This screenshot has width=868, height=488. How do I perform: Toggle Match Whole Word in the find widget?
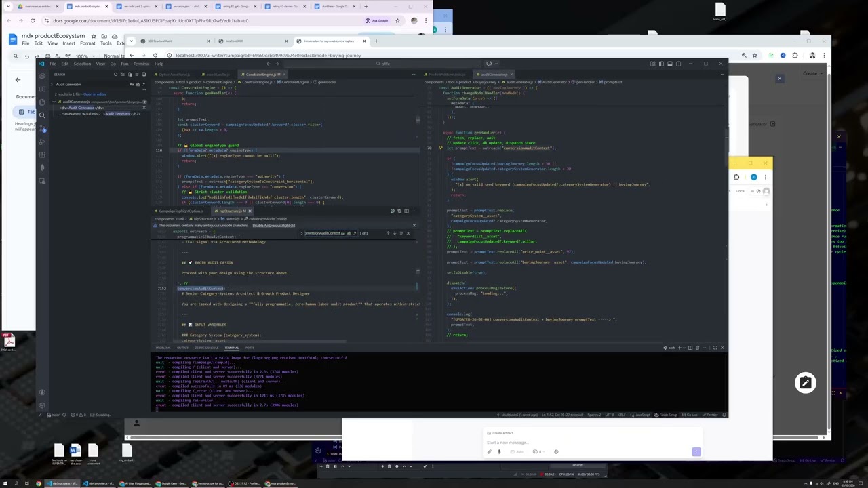point(349,233)
